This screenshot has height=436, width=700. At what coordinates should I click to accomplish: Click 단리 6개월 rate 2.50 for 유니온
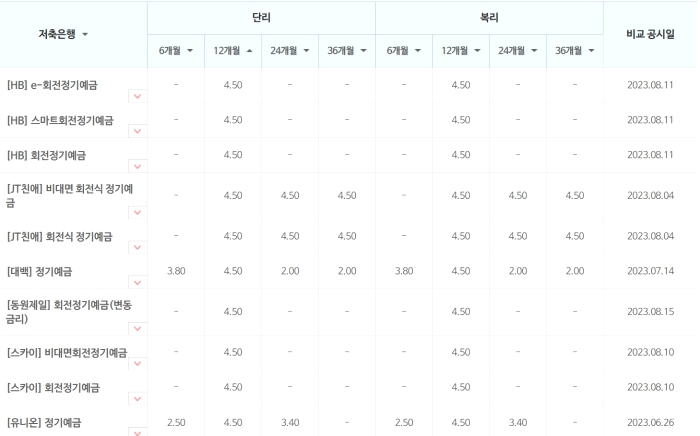pos(176,422)
